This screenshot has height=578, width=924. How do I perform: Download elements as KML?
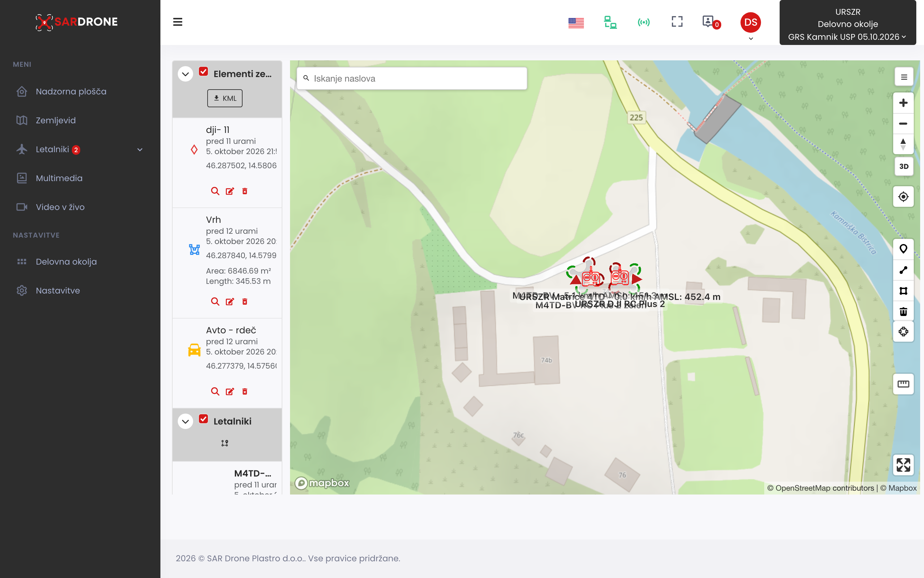coord(225,98)
